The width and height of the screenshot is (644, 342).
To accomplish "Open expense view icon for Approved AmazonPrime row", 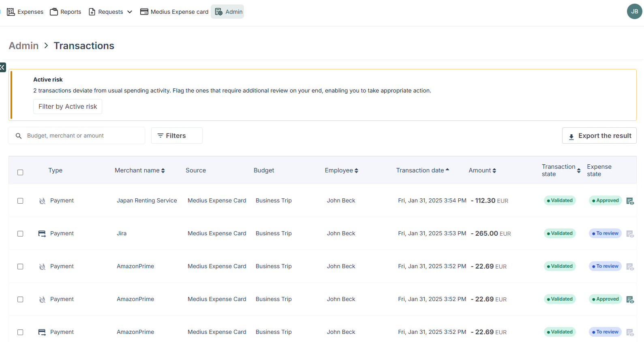I will 630,299.
